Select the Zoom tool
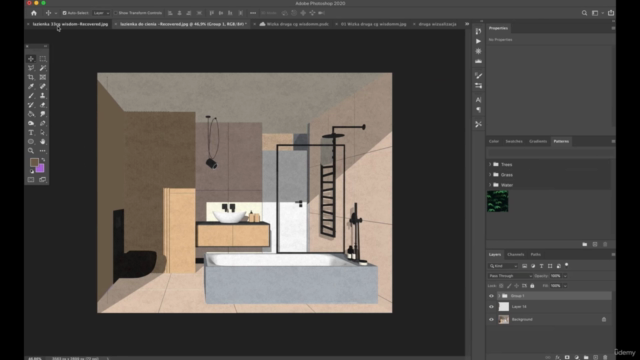Viewport: 640px width, 360px height. pyautogui.click(x=31, y=151)
